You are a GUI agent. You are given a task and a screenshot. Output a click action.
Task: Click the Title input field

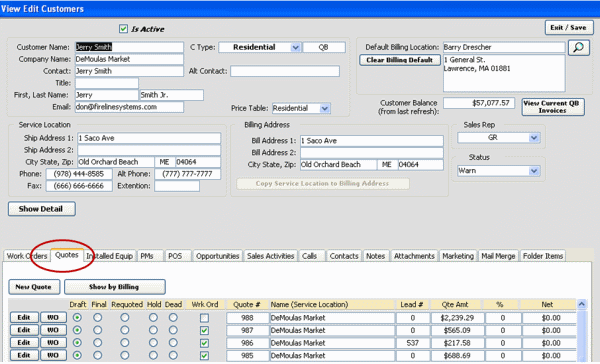coord(107,83)
